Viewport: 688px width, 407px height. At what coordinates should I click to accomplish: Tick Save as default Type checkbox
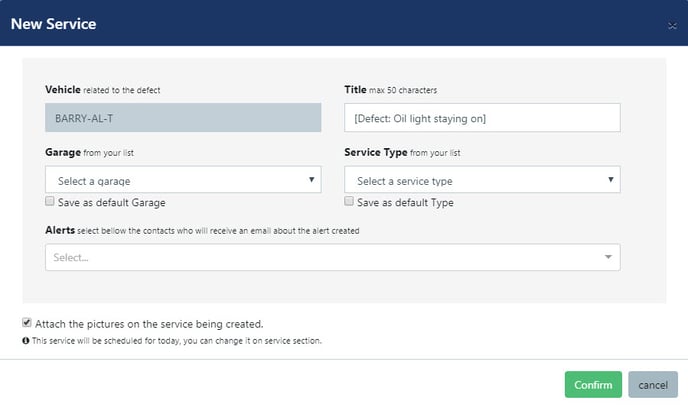349,201
